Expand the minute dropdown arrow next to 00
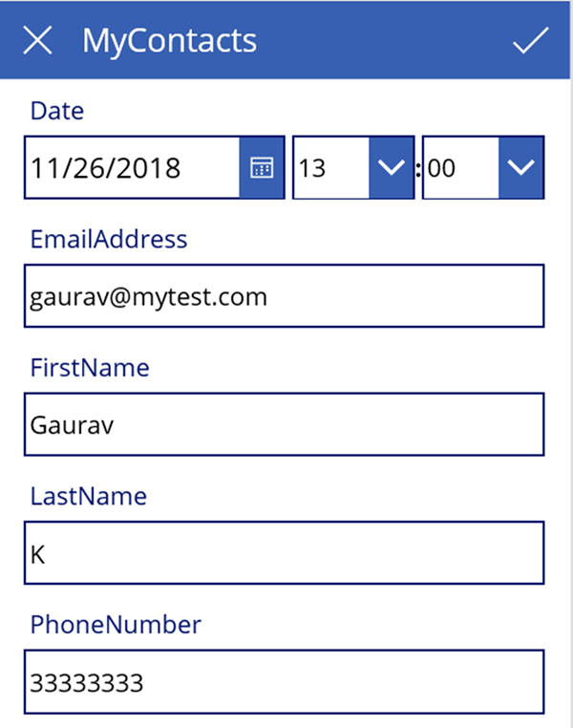Image resolution: width=573 pixels, height=728 pixels. click(520, 168)
